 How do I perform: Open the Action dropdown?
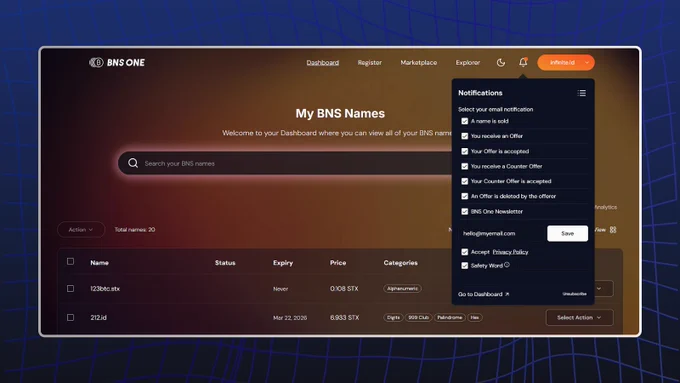81,229
